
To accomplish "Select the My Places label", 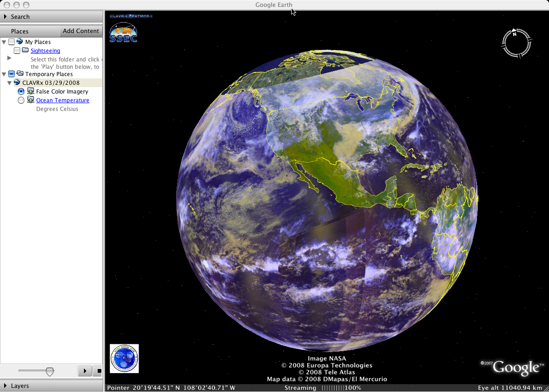I will pyautogui.click(x=38, y=42).
